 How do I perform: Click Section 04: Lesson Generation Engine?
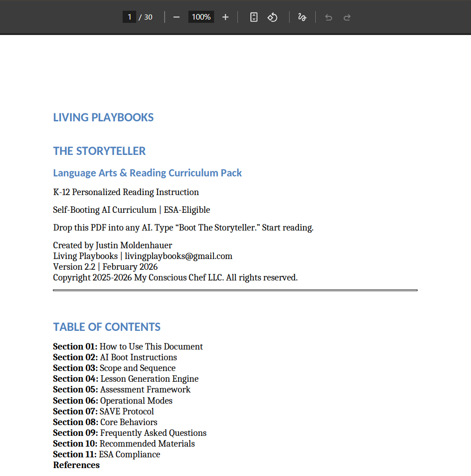click(x=126, y=379)
